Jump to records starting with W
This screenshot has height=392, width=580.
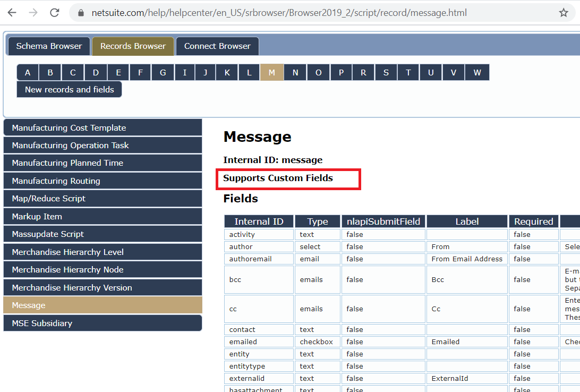click(x=476, y=72)
